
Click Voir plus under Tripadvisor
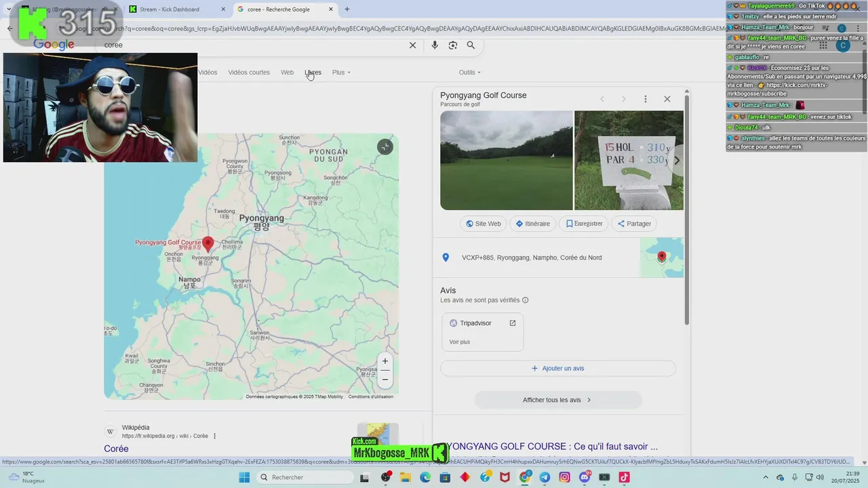(x=459, y=342)
